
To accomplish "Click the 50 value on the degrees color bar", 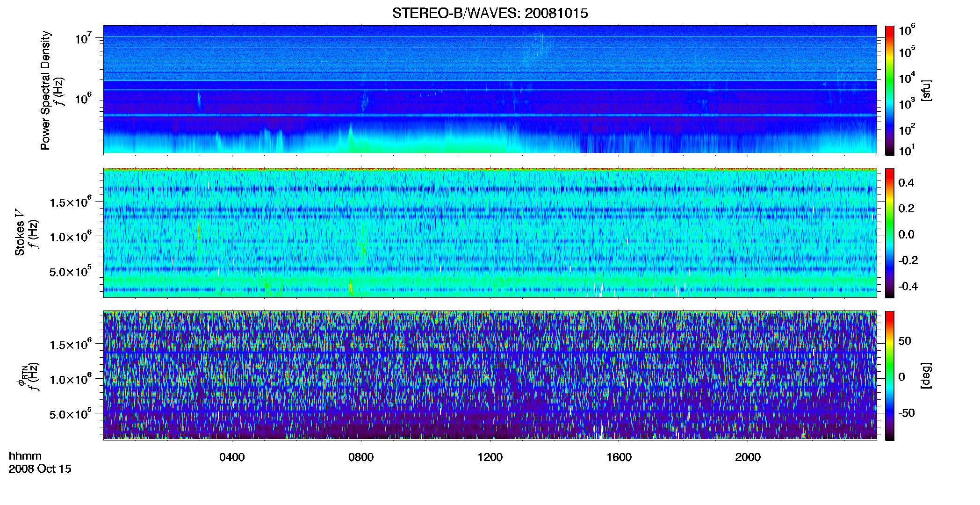I will [x=905, y=341].
